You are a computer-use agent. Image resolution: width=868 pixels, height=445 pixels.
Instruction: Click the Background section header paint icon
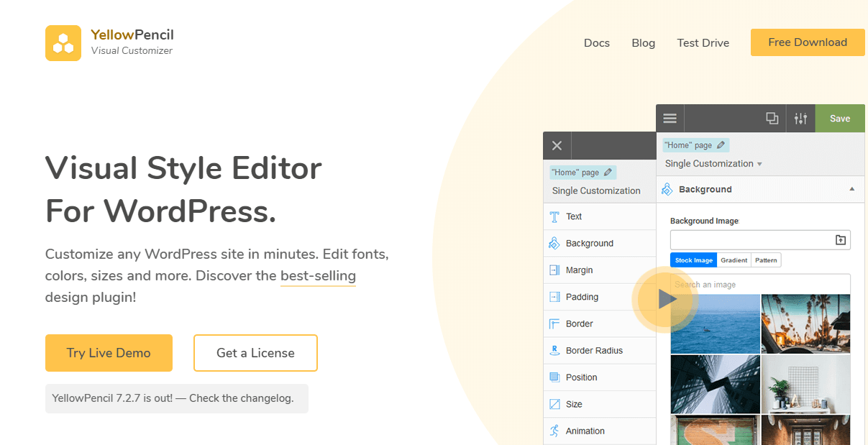tap(667, 189)
